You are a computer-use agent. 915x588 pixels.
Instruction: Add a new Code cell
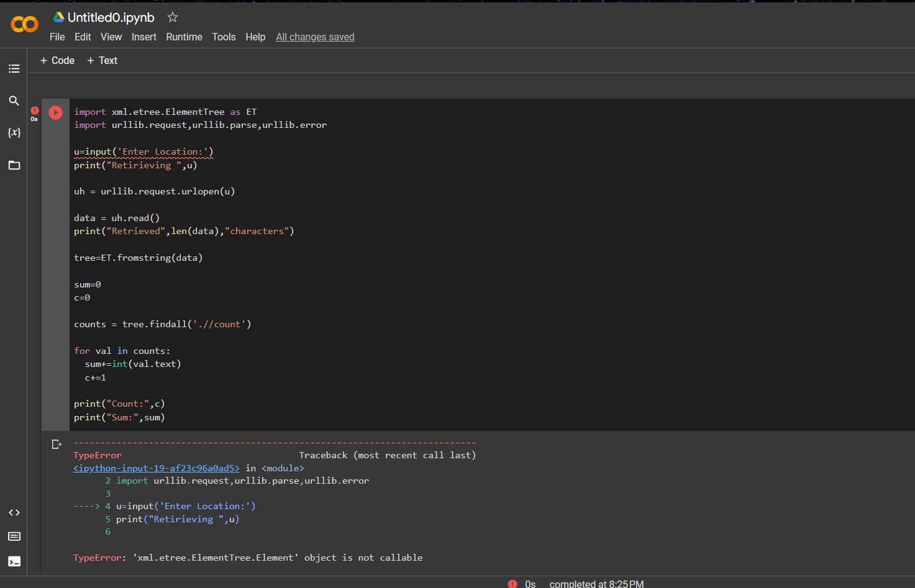coord(57,60)
